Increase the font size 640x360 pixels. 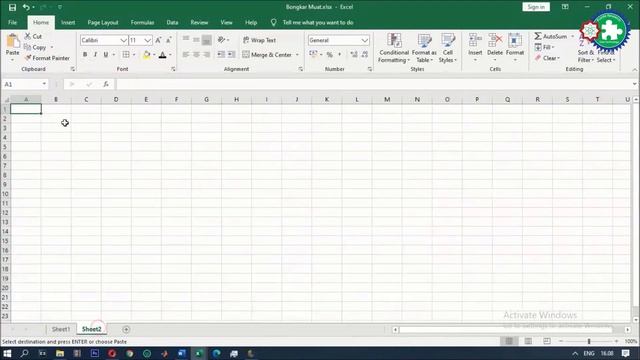[158, 40]
